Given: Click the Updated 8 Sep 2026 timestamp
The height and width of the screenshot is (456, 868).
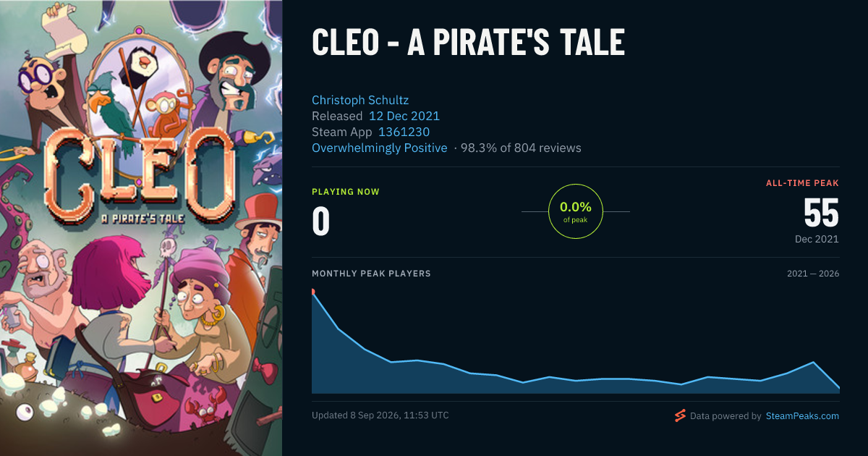Looking at the screenshot, I should pos(380,415).
